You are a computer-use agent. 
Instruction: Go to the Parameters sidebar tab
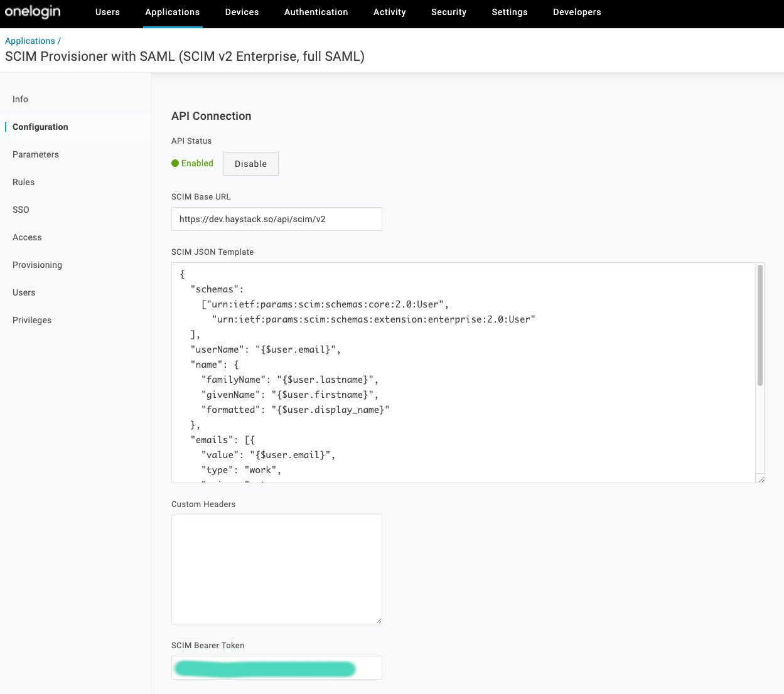coord(36,154)
